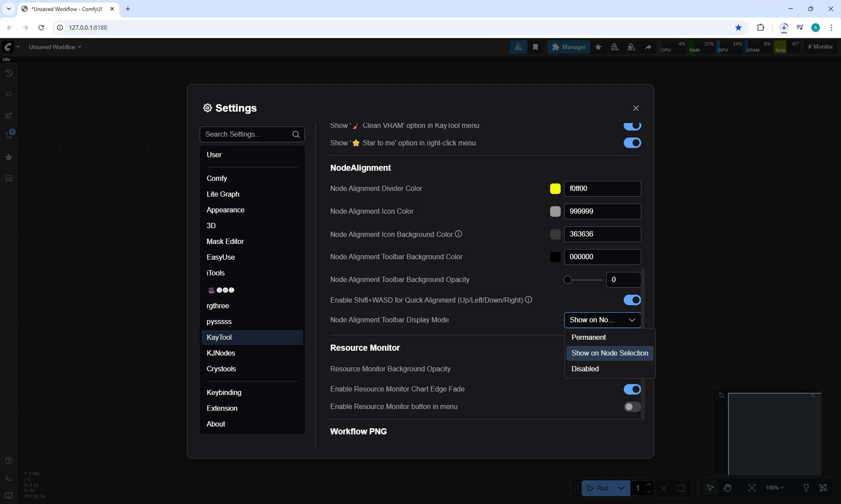Screen dimensions: 841x504
Task: Click the Node Alignment Icon Color field
Action: coord(602,211)
